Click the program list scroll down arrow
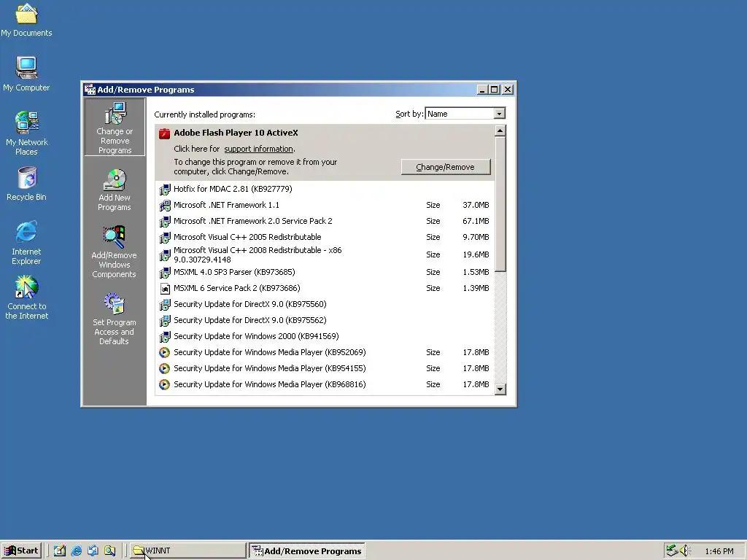The image size is (747, 560). [x=500, y=389]
